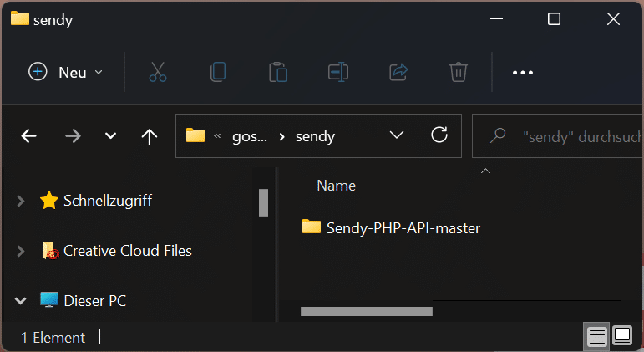Open address bar history dropdown
This screenshot has width=644, height=352.
pos(396,135)
